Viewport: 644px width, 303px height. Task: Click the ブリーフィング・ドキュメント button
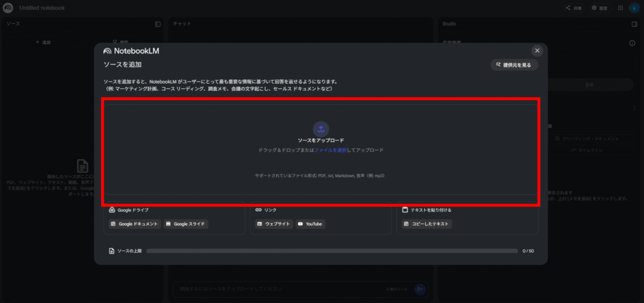[587, 139]
